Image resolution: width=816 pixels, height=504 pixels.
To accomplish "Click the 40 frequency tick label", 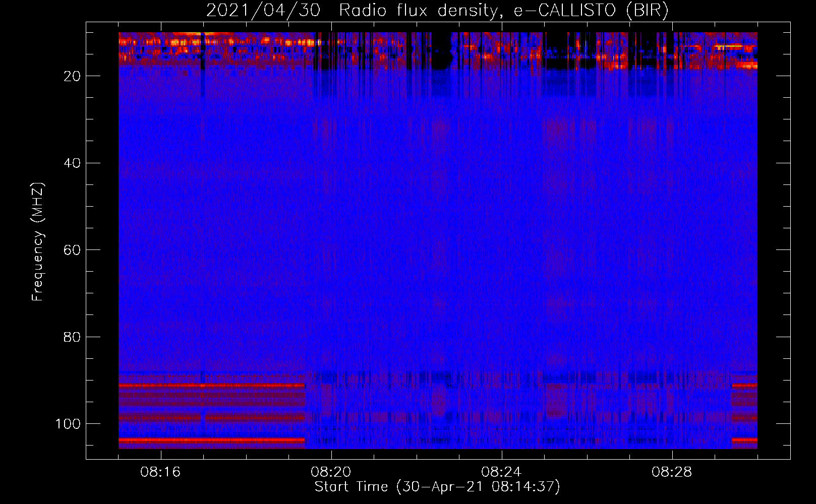I will 72,163.
